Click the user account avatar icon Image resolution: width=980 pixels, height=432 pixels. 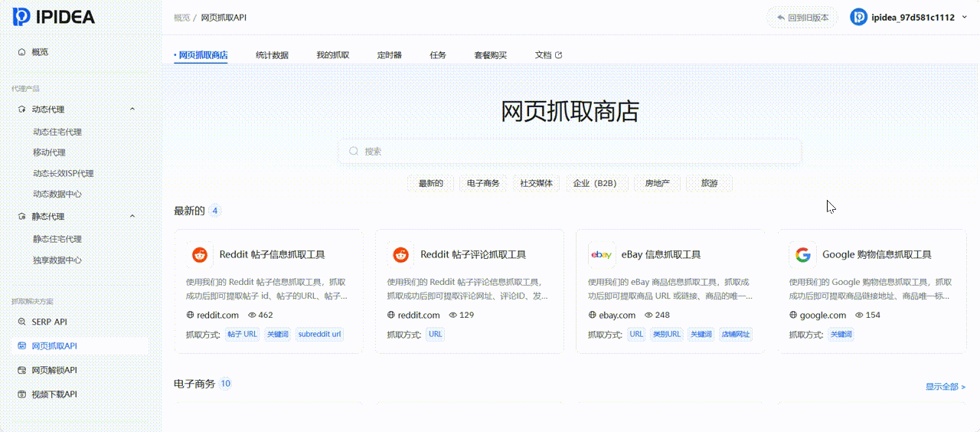click(859, 17)
